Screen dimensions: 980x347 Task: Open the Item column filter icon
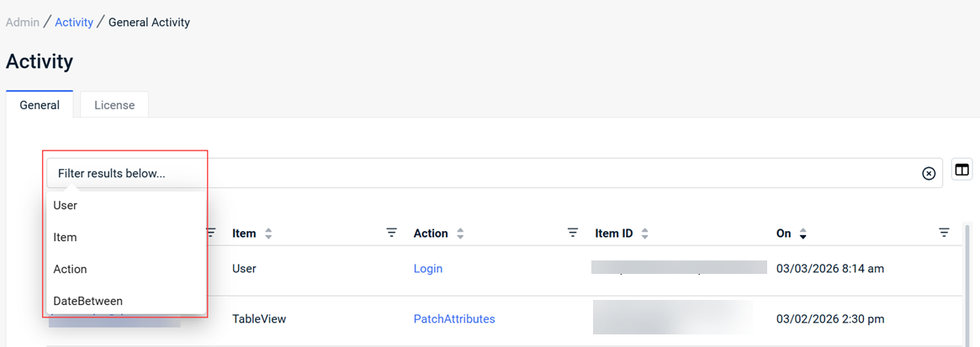point(391,233)
